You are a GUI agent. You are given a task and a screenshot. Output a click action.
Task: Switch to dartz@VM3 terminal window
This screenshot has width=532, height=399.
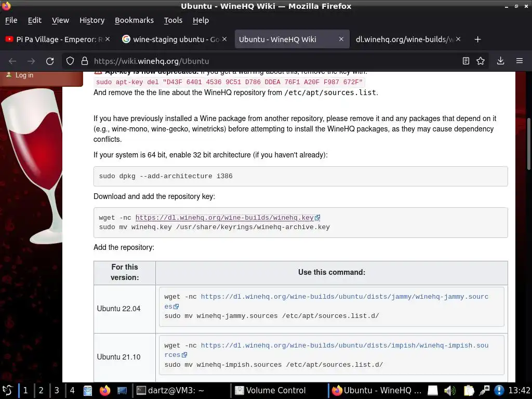point(181,391)
